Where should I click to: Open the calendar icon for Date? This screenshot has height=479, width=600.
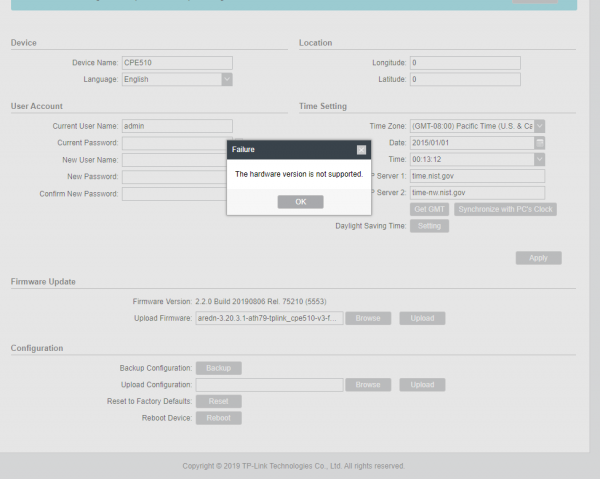tap(540, 143)
